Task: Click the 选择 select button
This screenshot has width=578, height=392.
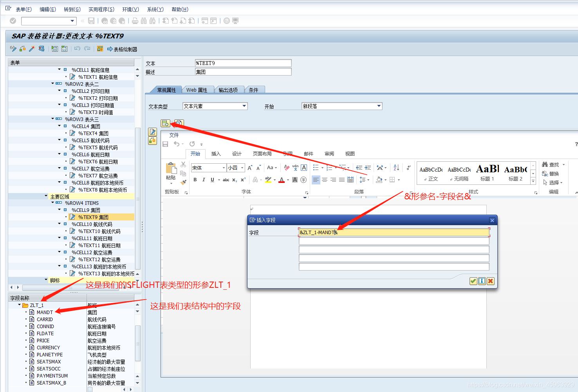Action: point(553,182)
